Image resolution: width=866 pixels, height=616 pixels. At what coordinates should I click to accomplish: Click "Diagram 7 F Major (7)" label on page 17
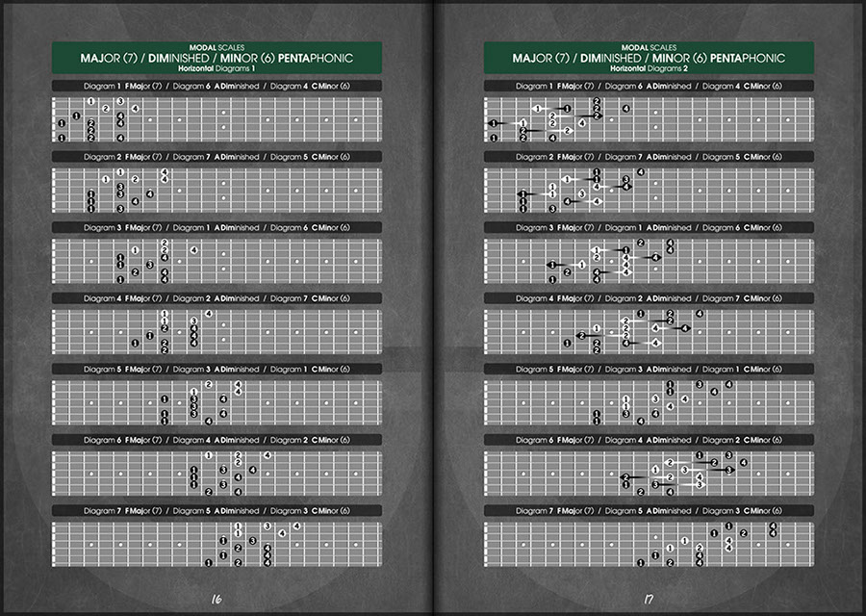[x=555, y=511]
